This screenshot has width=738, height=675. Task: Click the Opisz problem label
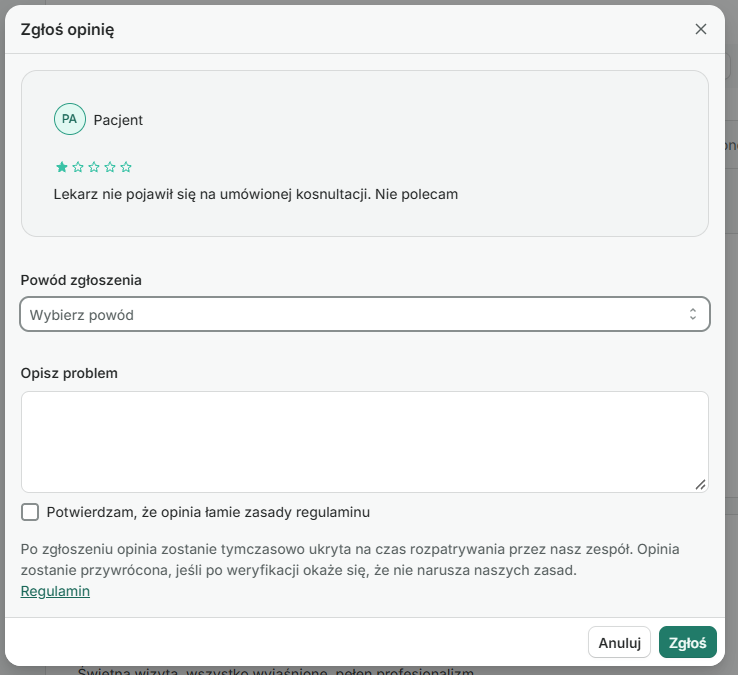69,373
